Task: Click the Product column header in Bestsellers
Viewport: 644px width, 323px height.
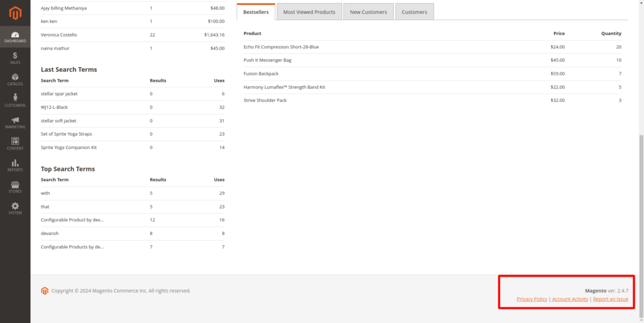Action: pos(252,33)
